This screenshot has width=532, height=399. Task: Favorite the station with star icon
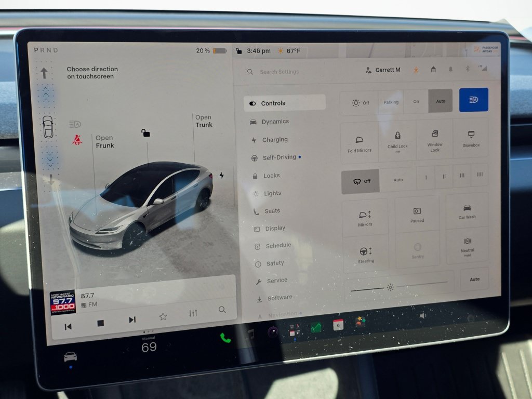coord(163,316)
